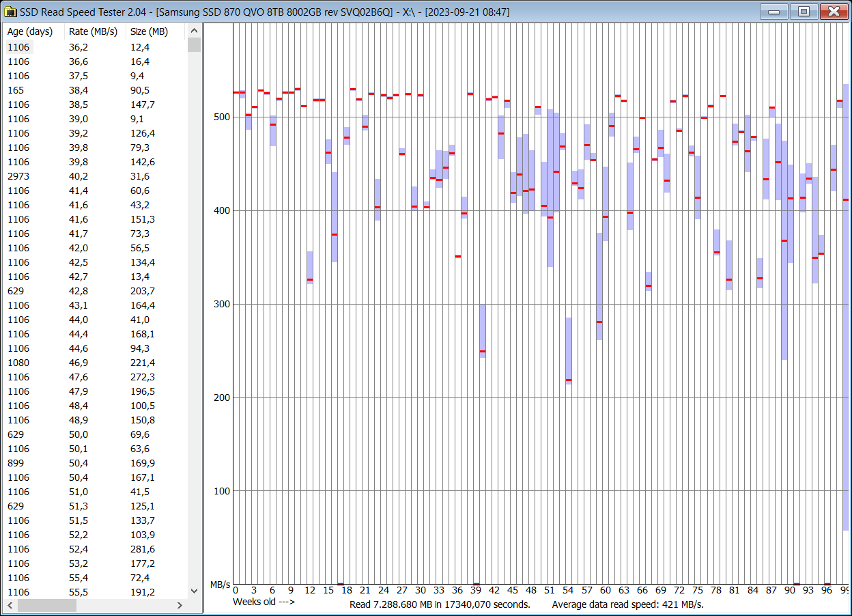
Task: Click the week 54 bar in the chart
Action: point(569,351)
